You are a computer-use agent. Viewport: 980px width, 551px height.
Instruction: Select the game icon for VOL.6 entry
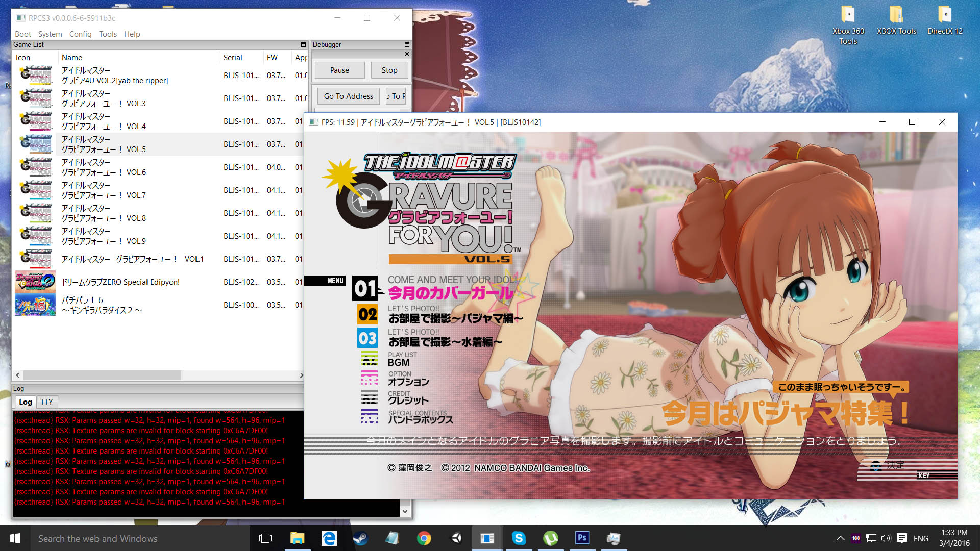(x=35, y=167)
